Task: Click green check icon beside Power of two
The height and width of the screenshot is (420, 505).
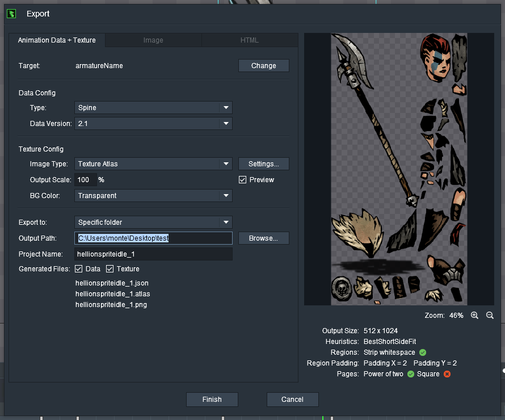Action: click(x=411, y=374)
